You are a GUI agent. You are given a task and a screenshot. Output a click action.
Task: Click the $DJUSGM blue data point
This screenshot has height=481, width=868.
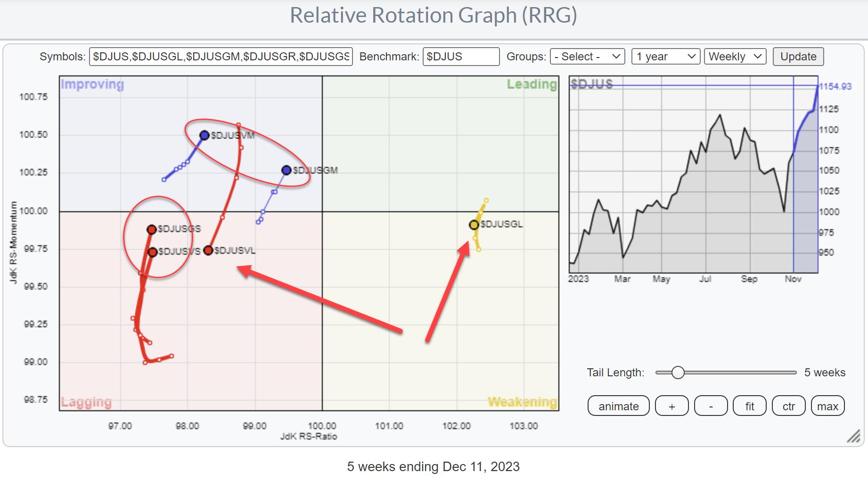click(x=286, y=170)
